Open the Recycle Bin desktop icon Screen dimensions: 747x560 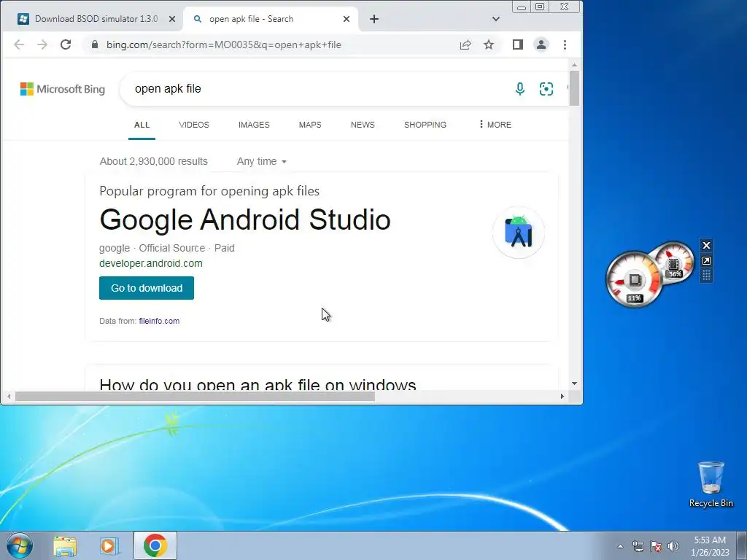coord(711,484)
